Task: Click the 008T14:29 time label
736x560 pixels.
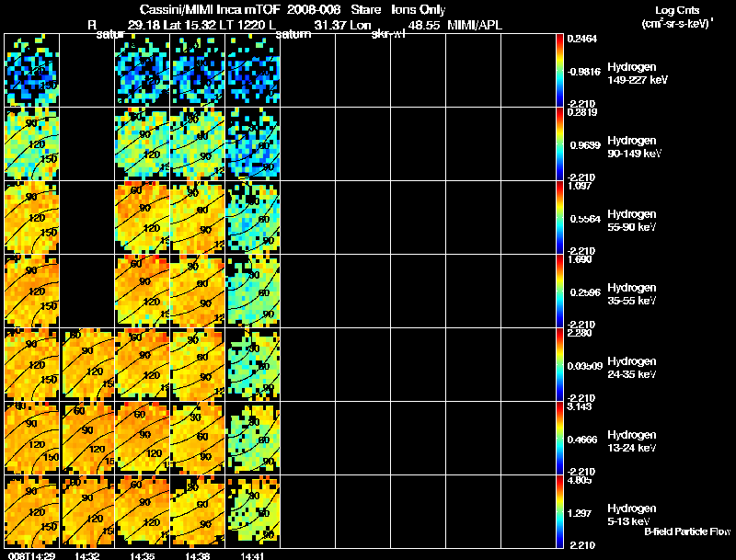Action: (32, 556)
